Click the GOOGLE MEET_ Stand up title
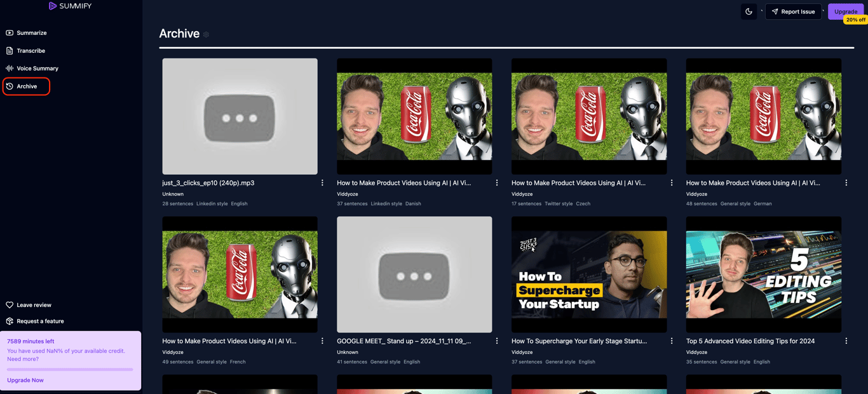868x394 pixels. click(x=404, y=341)
